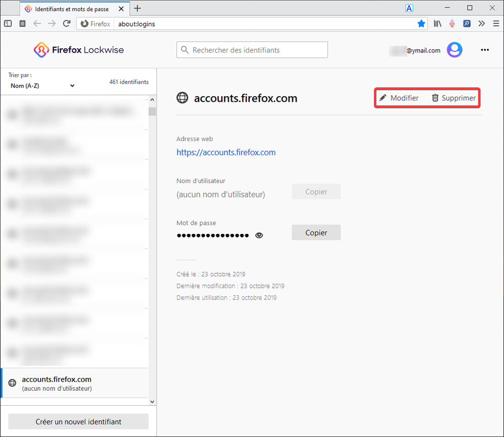Copy the password with the Copier button
The width and height of the screenshot is (504, 437).
[316, 233]
